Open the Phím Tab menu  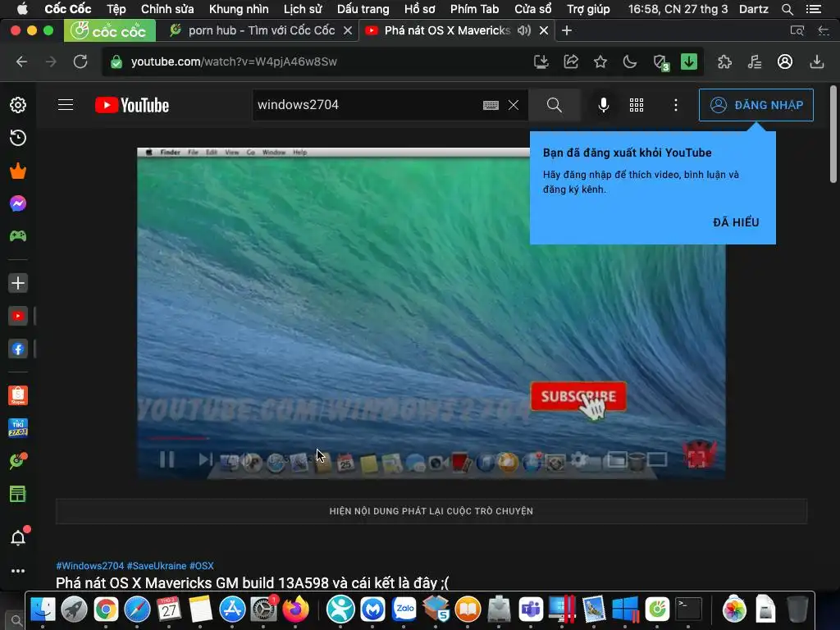(474, 9)
